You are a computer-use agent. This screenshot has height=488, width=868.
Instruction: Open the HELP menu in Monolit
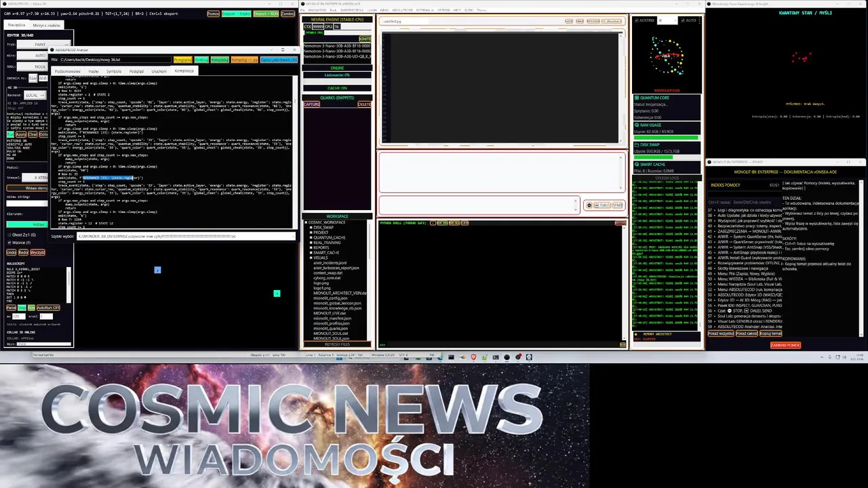pos(457,10)
